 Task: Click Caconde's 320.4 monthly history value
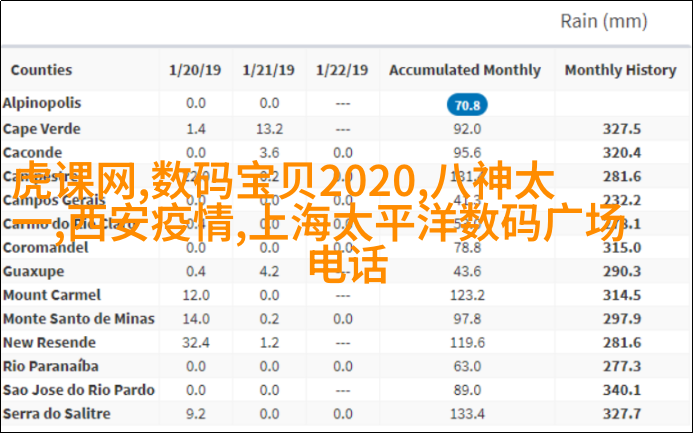[622, 153]
